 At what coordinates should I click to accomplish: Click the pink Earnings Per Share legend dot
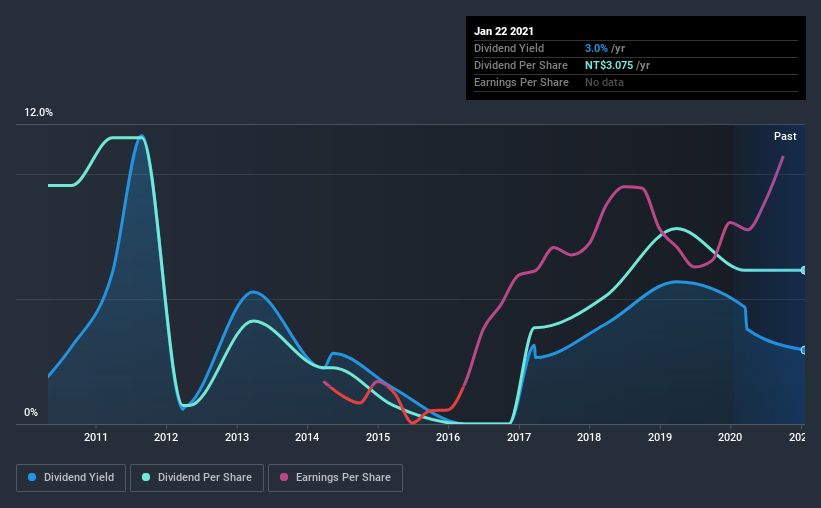[284, 477]
